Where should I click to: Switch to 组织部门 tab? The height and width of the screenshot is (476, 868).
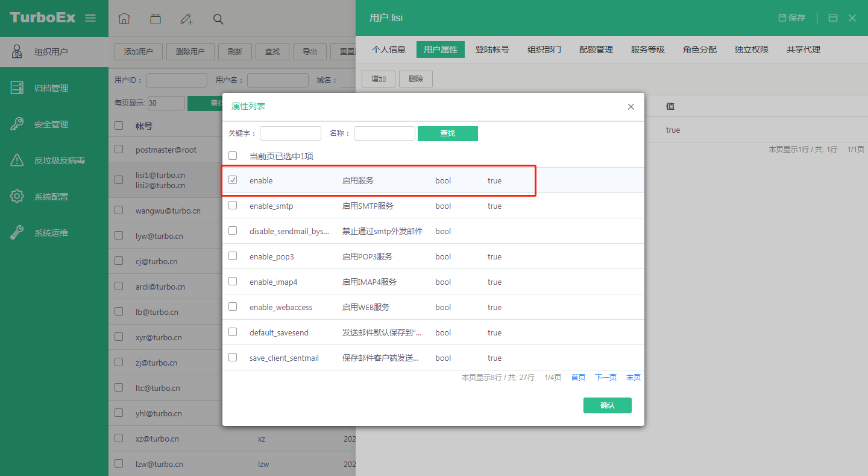[x=544, y=49]
